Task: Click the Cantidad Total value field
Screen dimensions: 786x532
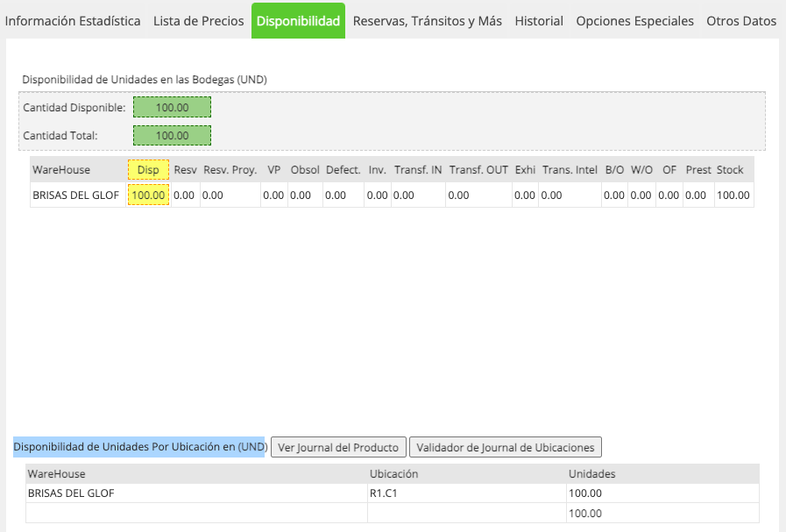Action: point(172,135)
